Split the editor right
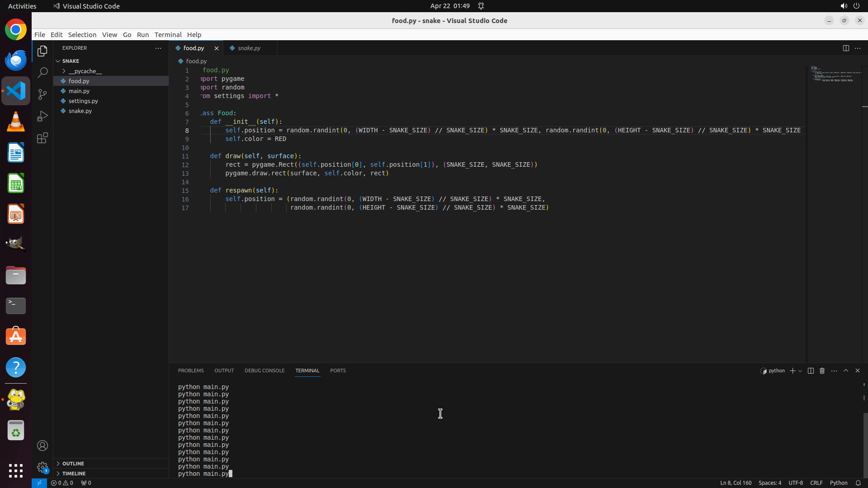 846,48
